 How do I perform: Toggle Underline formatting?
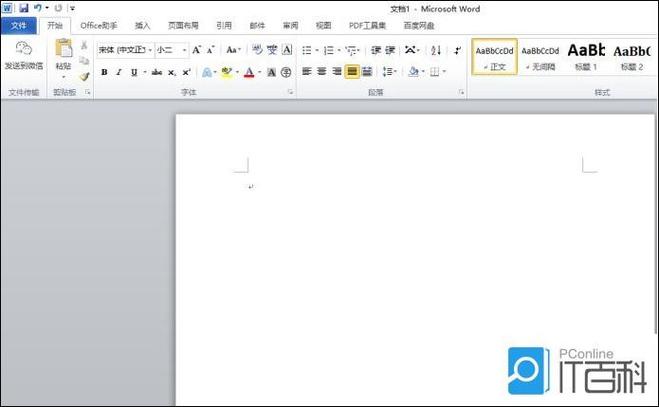(x=134, y=72)
